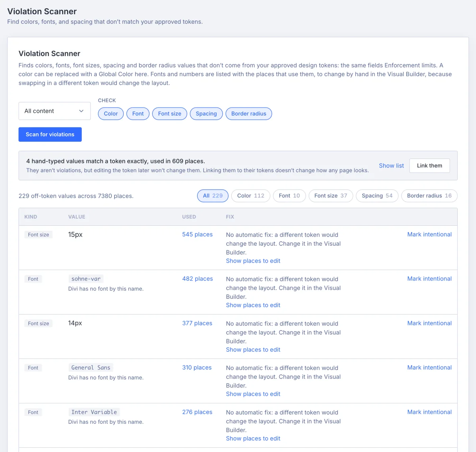Screen dimensions: 476x452
Task: Click Scan for violations button
Action: [50, 135]
